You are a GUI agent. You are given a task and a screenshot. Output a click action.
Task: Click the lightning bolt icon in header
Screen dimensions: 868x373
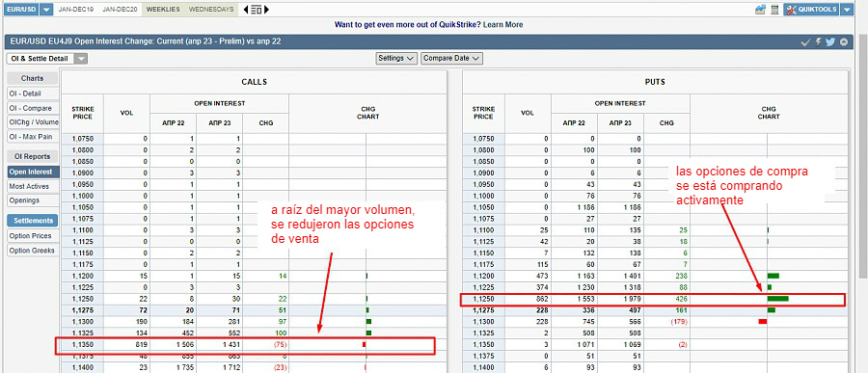click(818, 42)
